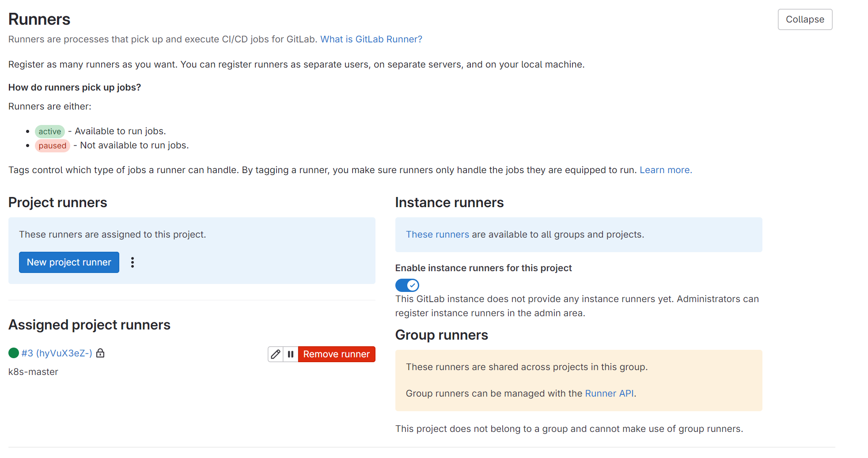Click 'These runners are assigned to this project.' text
The height and width of the screenshot is (458, 868).
tap(113, 235)
